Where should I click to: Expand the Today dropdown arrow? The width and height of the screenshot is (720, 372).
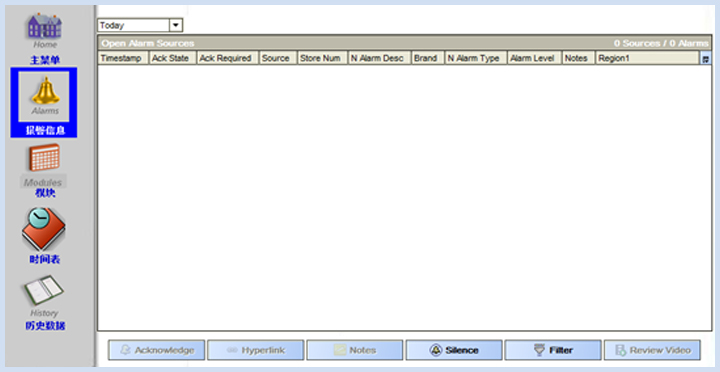point(176,25)
